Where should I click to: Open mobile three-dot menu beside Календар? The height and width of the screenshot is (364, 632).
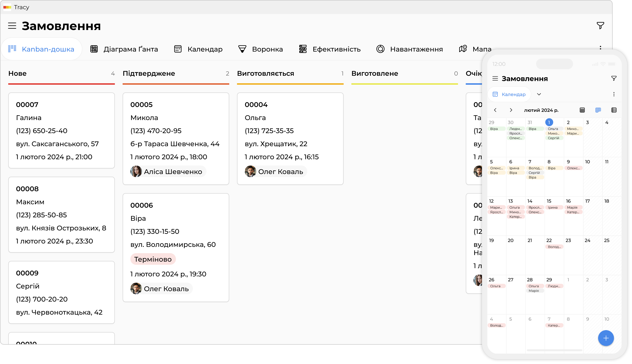tap(614, 94)
